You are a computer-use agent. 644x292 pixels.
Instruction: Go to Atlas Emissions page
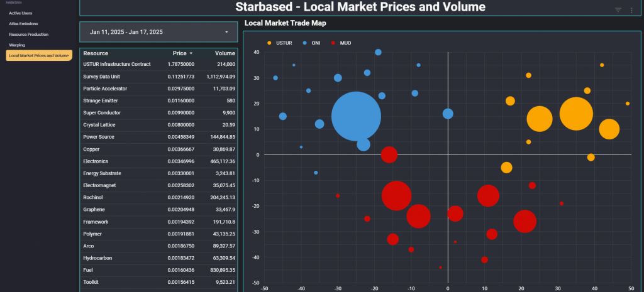tap(23, 23)
